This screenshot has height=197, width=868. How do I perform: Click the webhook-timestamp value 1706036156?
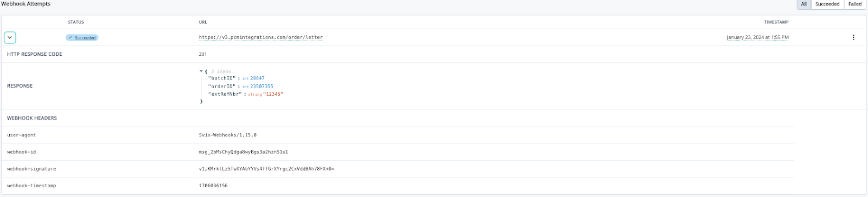[x=213, y=186]
